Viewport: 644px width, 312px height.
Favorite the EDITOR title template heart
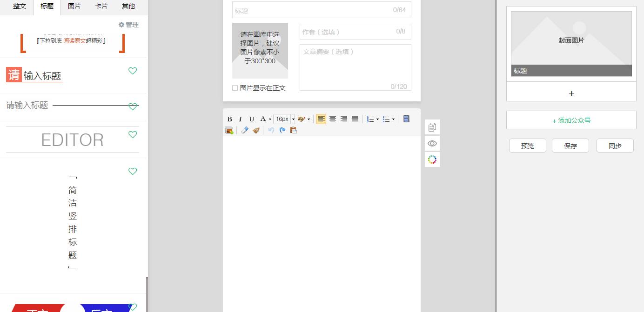tap(133, 134)
